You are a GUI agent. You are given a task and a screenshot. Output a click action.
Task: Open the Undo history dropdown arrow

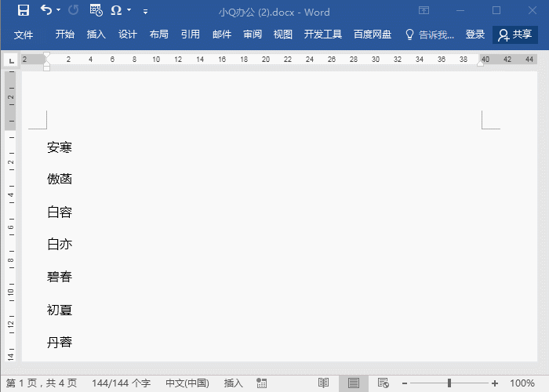pyautogui.click(x=59, y=10)
